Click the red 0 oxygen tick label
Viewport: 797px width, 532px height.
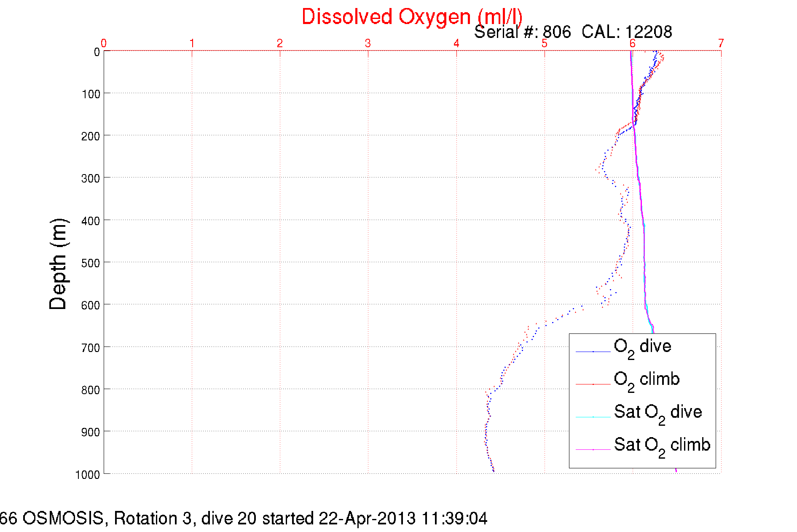(104, 43)
